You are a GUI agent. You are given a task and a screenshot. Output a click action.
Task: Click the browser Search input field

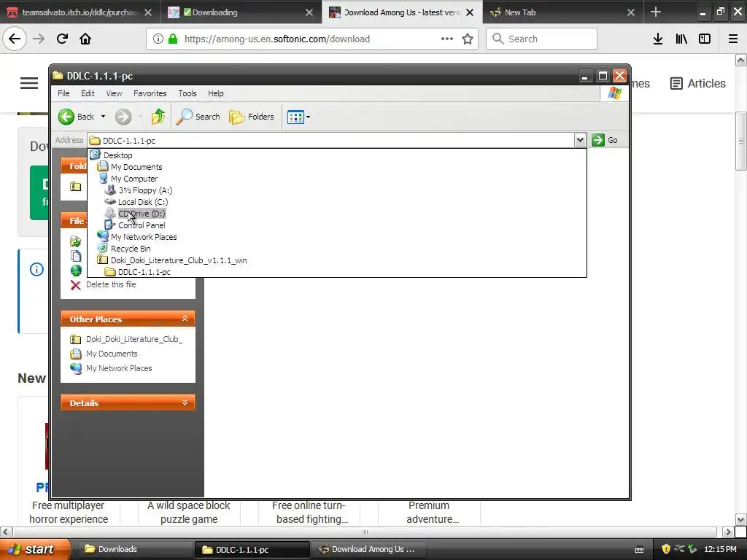coord(542,39)
